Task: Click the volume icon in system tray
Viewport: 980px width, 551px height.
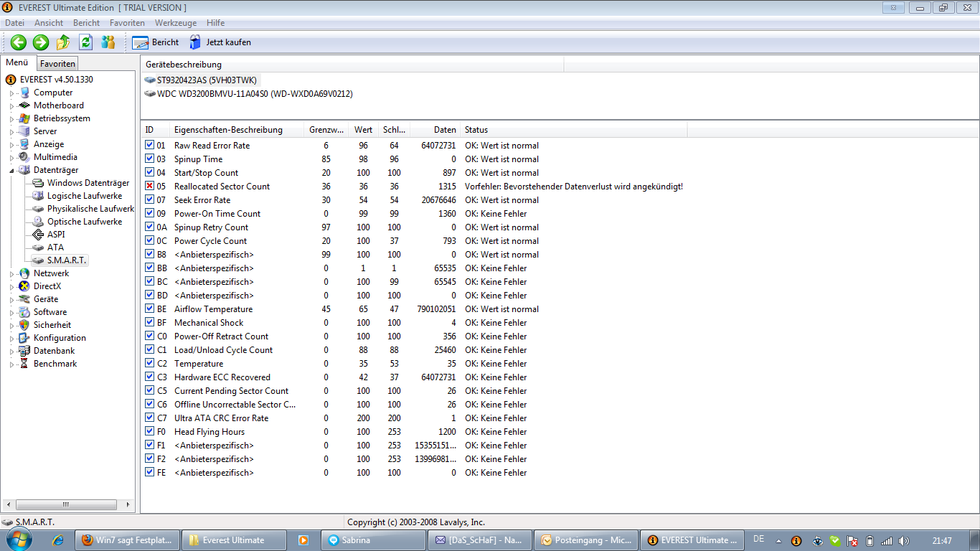Action: click(x=904, y=541)
